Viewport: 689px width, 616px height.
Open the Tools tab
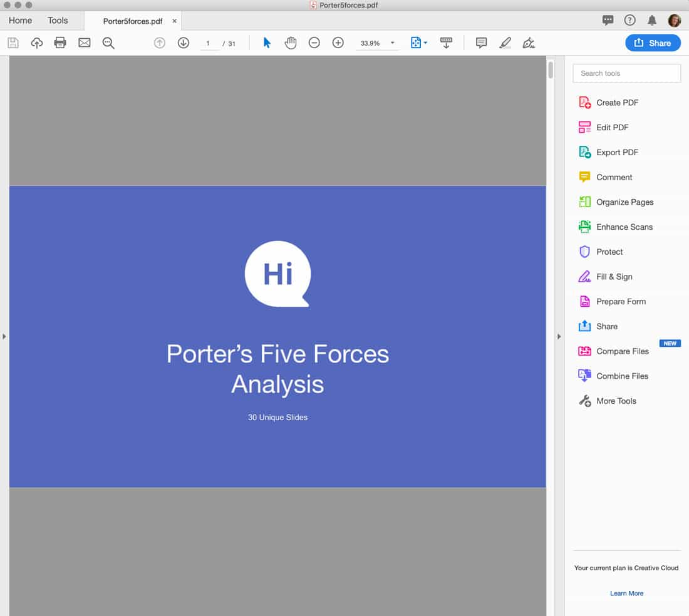tap(58, 20)
